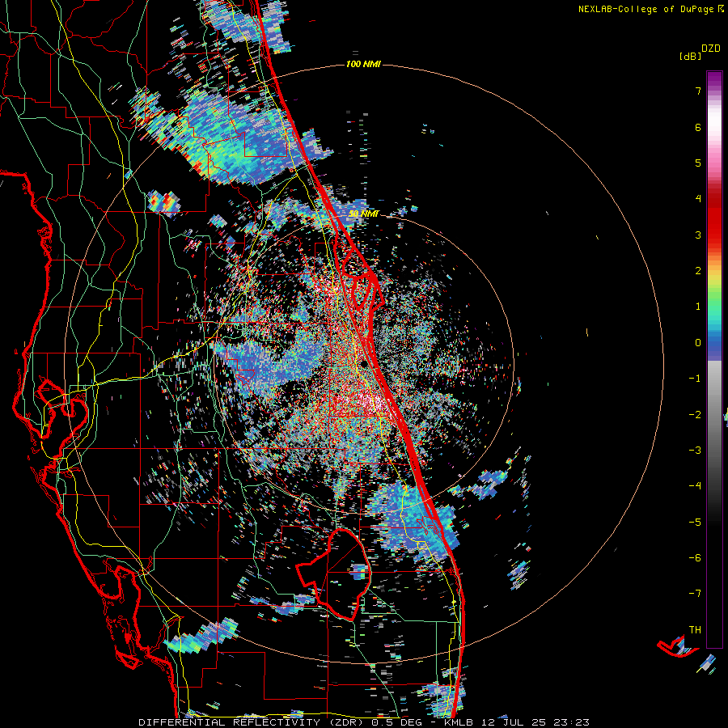Click the 4 value on the scale
This screenshot has width=728, height=728.
coord(698,199)
